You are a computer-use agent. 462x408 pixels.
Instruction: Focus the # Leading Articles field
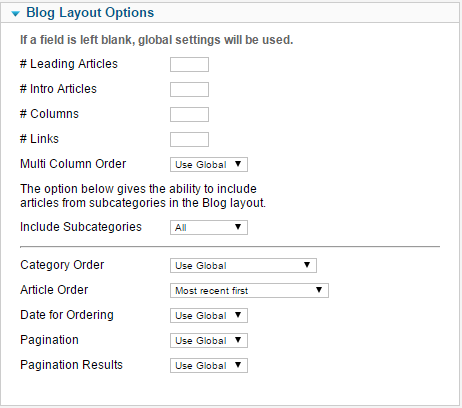189,64
